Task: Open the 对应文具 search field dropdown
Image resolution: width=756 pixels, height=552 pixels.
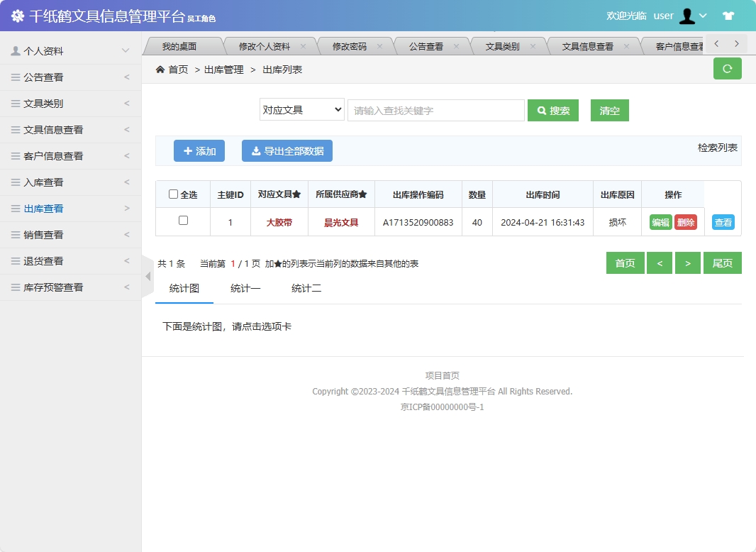Action: [x=301, y=109]
